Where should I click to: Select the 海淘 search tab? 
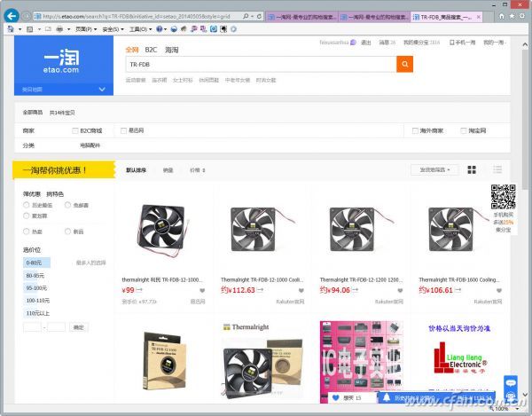(x=172, y=50)
